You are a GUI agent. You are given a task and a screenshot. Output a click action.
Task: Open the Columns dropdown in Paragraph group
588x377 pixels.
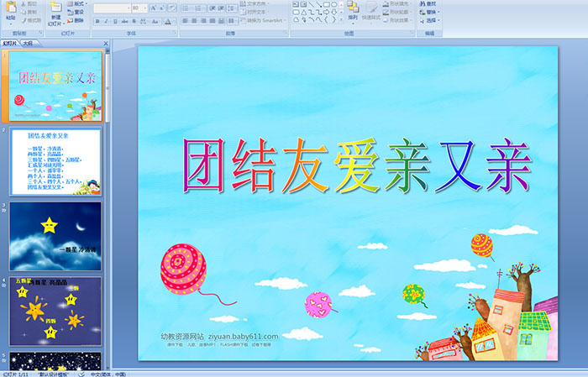(233, 21)
